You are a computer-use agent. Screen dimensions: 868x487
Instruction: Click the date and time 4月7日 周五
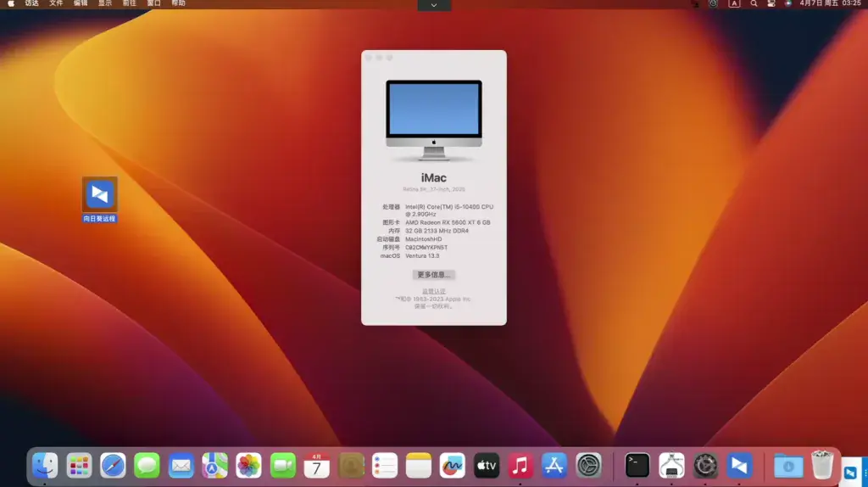point(831,3)
